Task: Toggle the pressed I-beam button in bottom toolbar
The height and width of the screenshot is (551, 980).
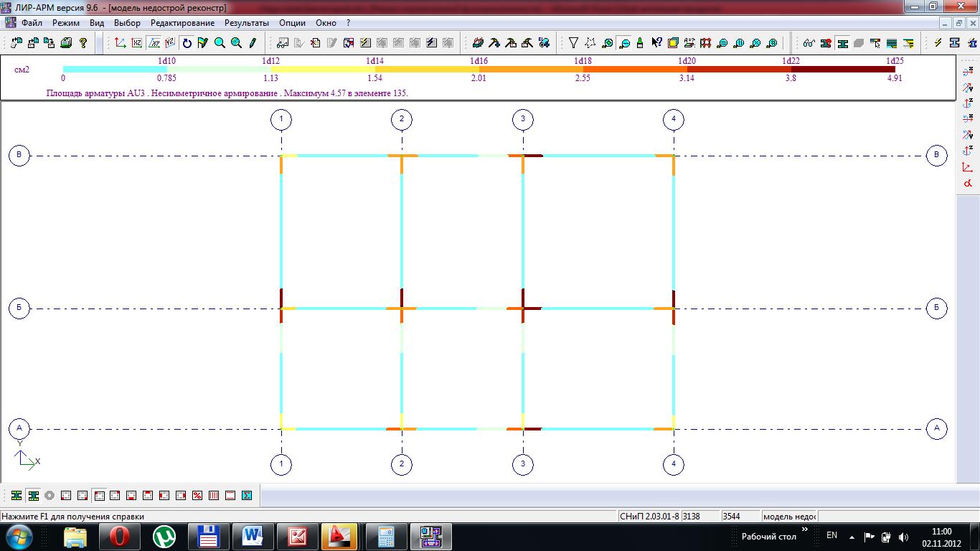Action: (32, 495)
